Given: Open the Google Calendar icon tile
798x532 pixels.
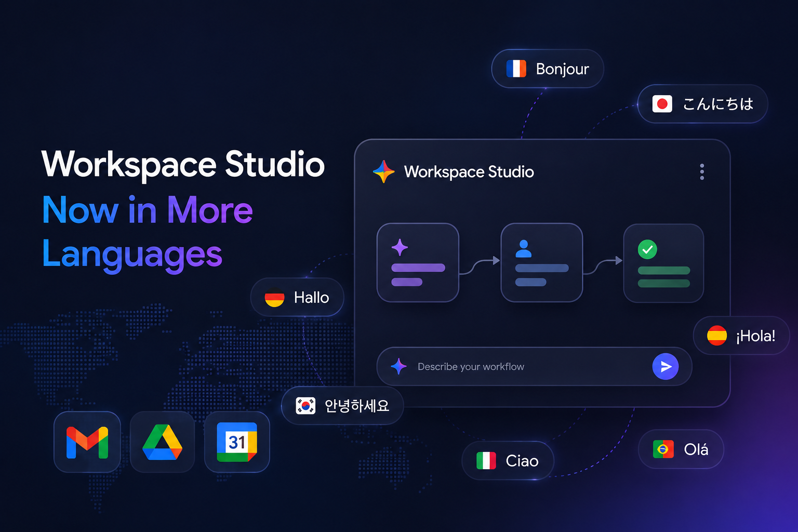Looking at the screenshot, I should [x=237, y=442].
